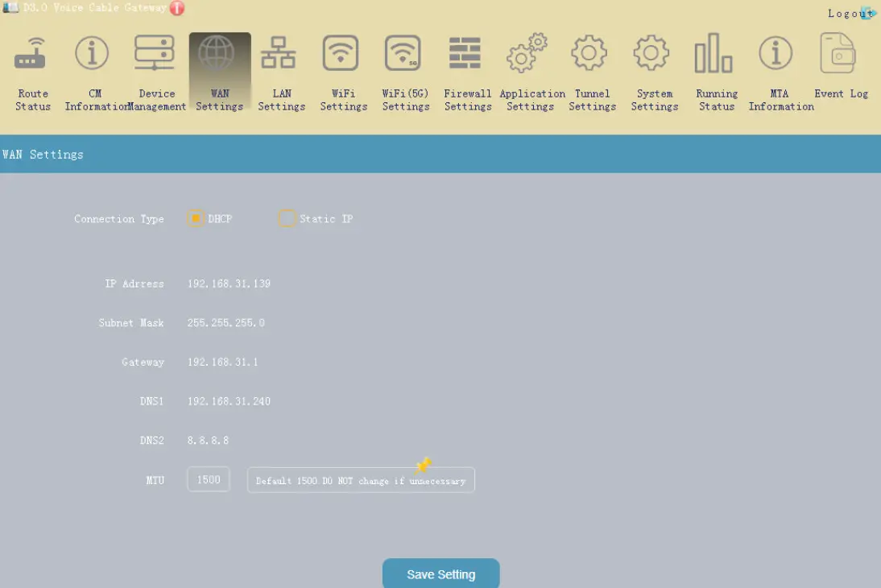
Task: Click the WAN Settings section header text
Action: (43, 155)
